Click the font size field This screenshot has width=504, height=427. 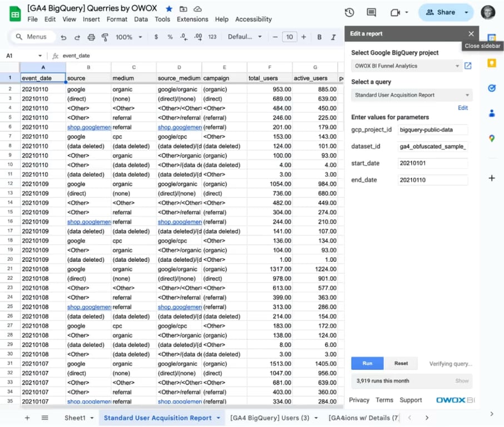(289, 37)
